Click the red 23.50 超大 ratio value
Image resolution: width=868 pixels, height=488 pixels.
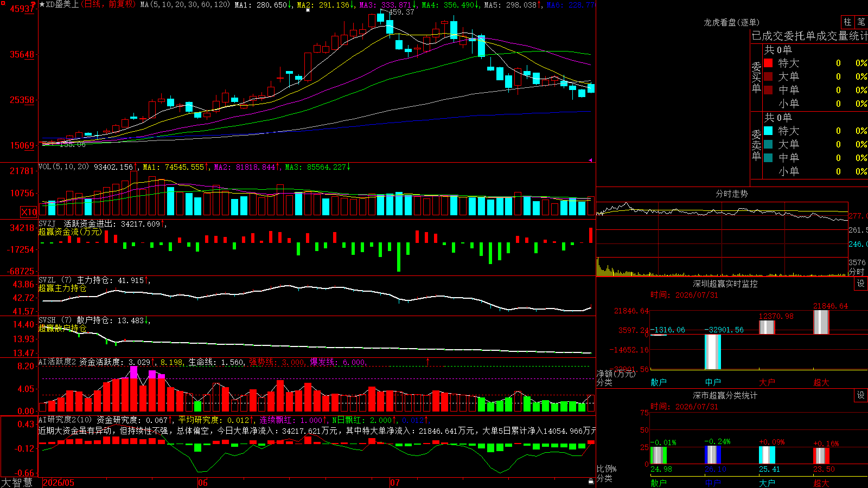(824, 469)
